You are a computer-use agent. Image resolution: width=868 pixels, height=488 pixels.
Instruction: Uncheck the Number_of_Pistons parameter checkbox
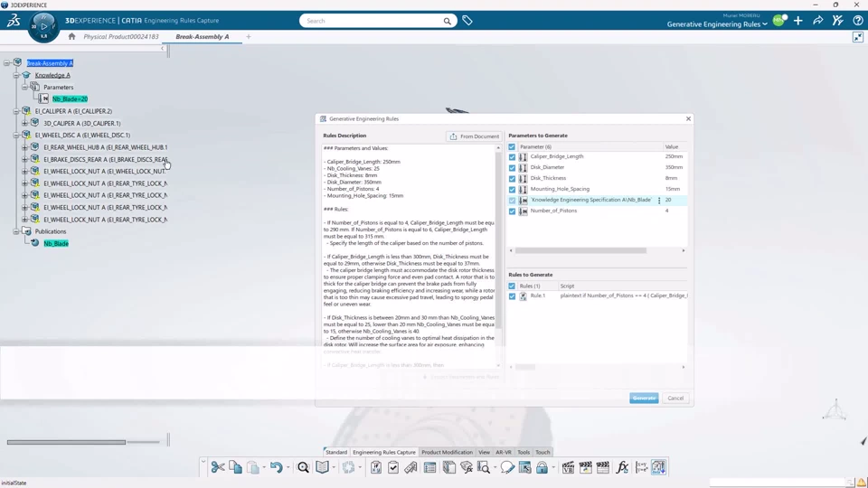pyautogui.click(x=512, y=211)
